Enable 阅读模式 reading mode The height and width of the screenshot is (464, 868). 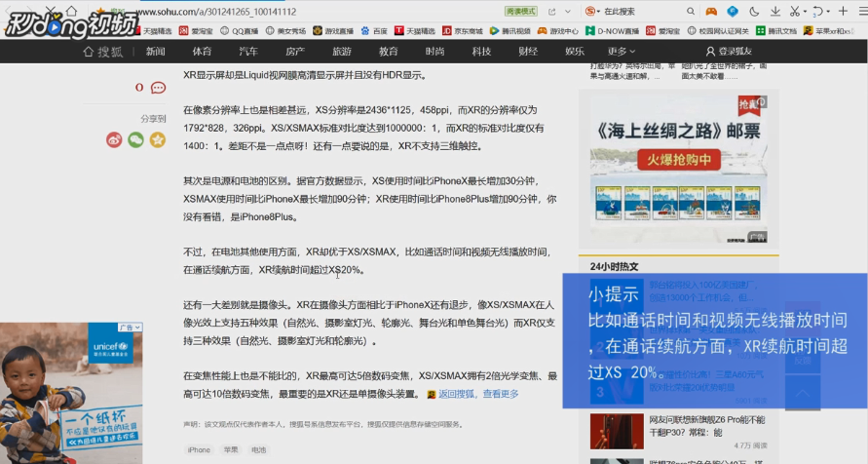pyautogui.click(x=521, y=11)
